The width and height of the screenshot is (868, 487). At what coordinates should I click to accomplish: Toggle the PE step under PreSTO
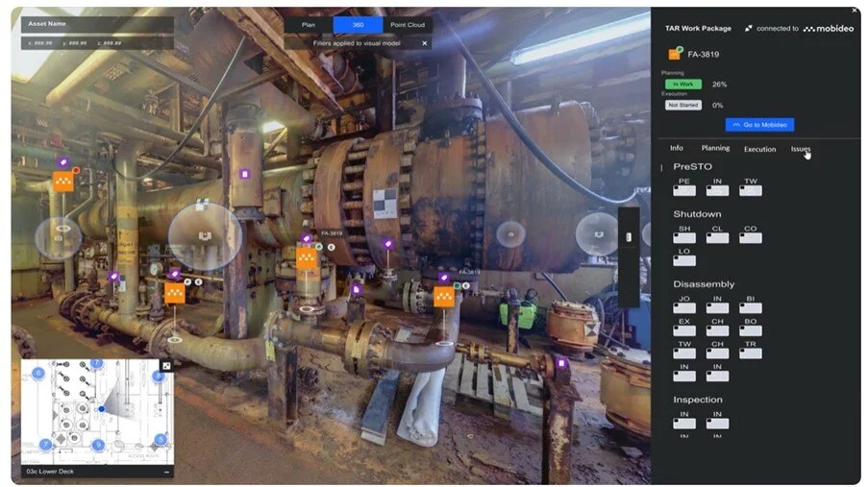(x=684, y=191)
